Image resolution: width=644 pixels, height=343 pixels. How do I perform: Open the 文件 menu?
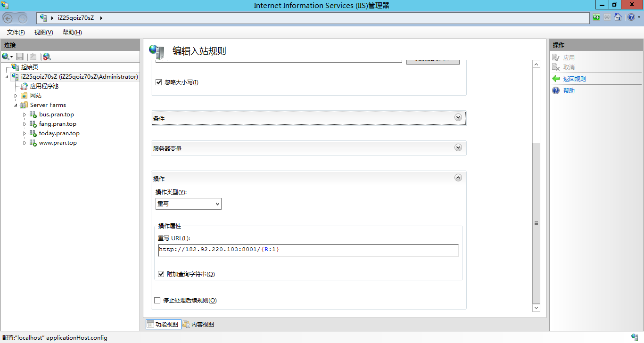coord(16,33)
